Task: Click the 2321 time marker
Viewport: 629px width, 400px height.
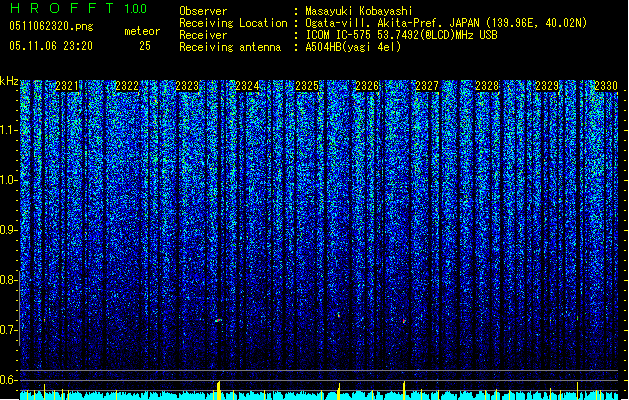Action: 67,86
